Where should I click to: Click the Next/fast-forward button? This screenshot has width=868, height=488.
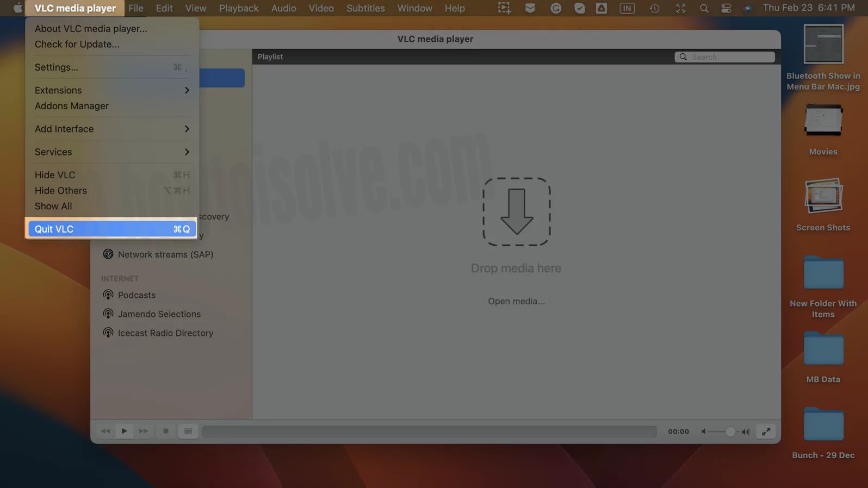(144, 431)
